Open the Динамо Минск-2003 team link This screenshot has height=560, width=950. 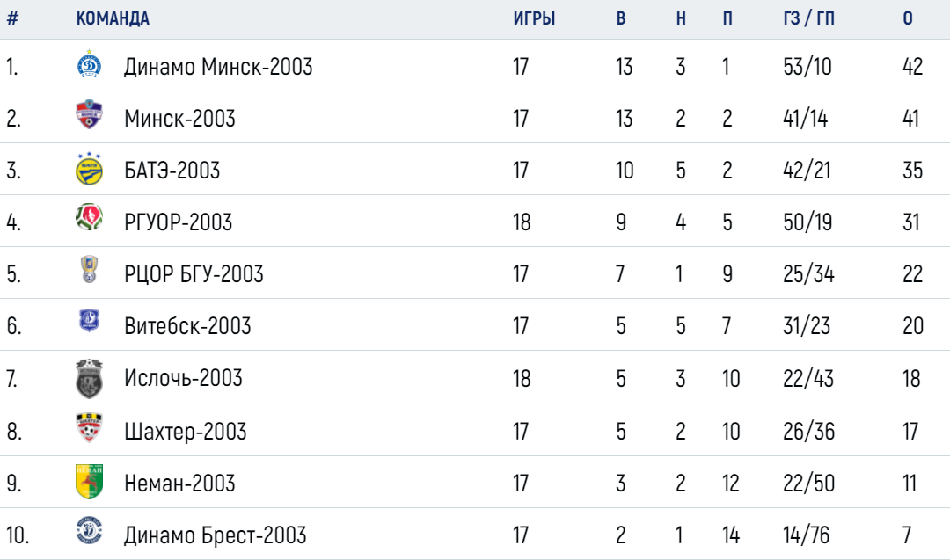tap(218, 67)
